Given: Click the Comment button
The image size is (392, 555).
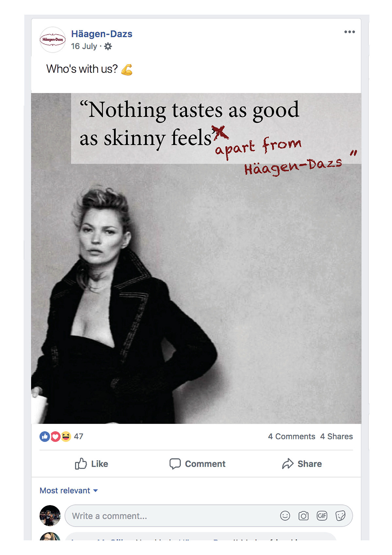Looking at the screenshot, I should (x=197, y=464).
